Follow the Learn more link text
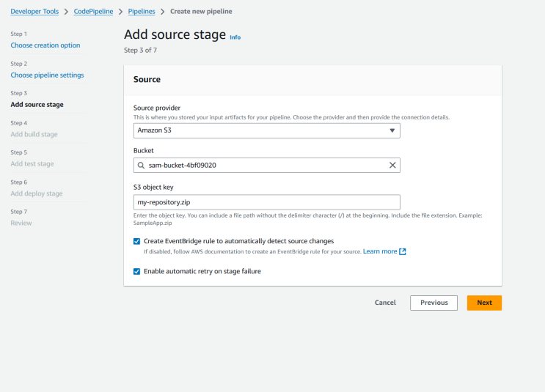The height and width of the screenshot is (392, 545). click(380, 251)
